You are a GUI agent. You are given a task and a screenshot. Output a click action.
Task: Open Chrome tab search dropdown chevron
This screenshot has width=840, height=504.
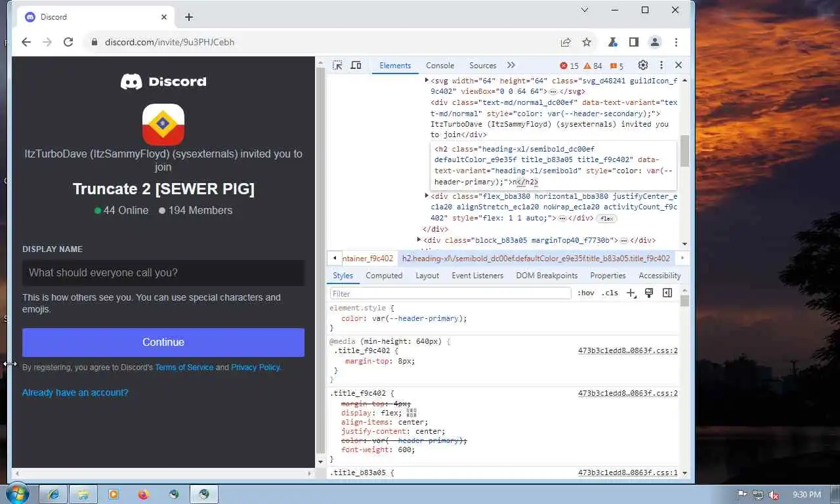(585, 10)
